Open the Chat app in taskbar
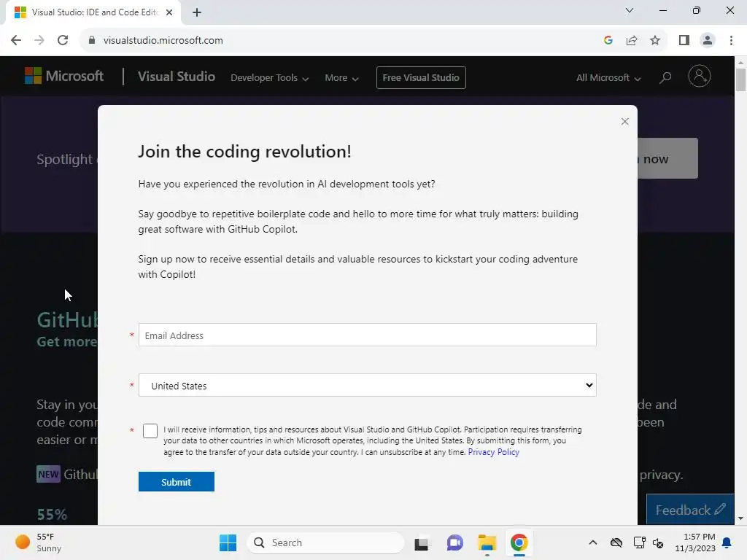The image size is (747, 560). (x=455, y=542)
